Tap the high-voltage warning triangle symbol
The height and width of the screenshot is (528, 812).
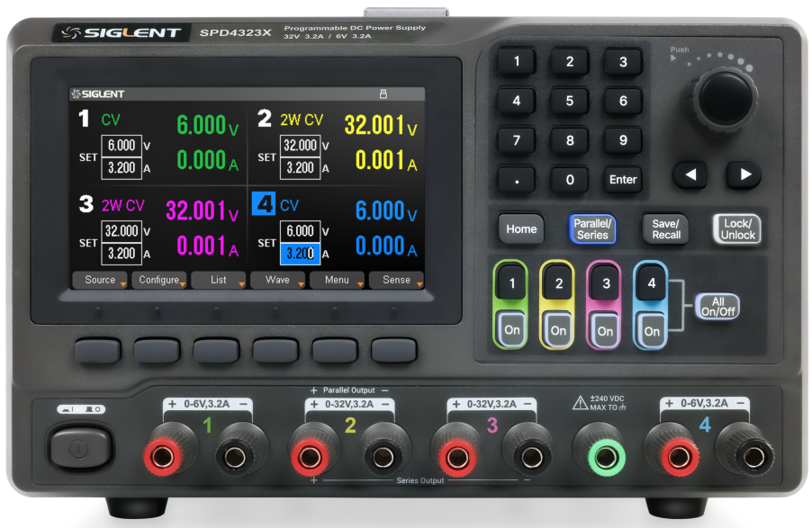pos(580,403)
